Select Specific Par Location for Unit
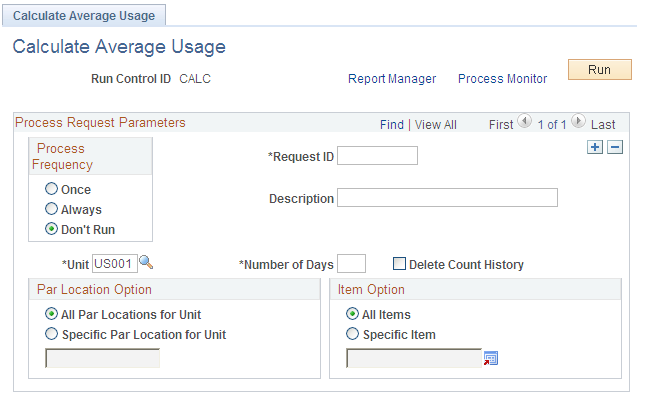The image size is (651, 396). point(51,334)
